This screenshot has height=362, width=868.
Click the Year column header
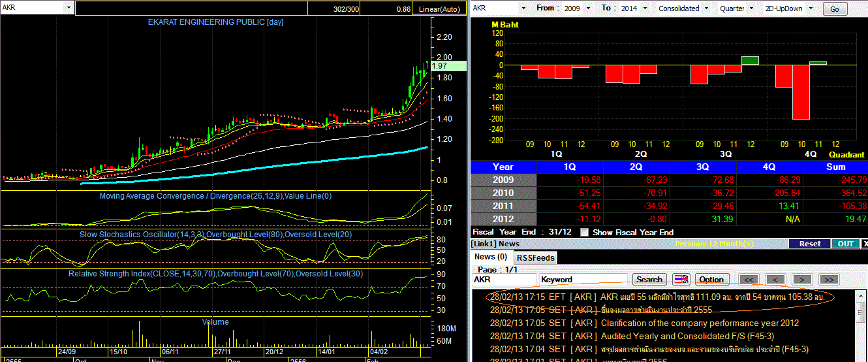point(503,167)
